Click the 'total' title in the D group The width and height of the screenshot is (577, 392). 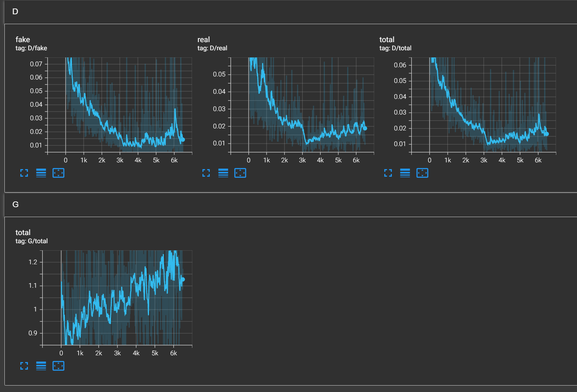pos(387,39)
